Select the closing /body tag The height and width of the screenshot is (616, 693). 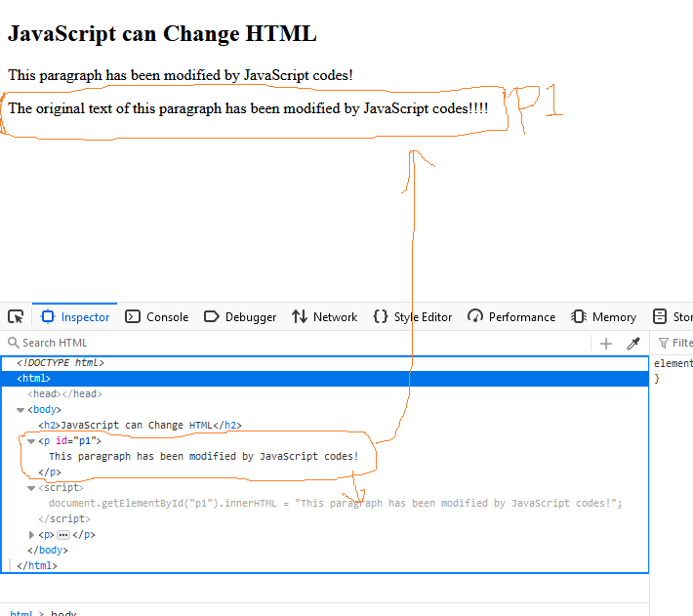pyautogui.click(x=48, y=551)
